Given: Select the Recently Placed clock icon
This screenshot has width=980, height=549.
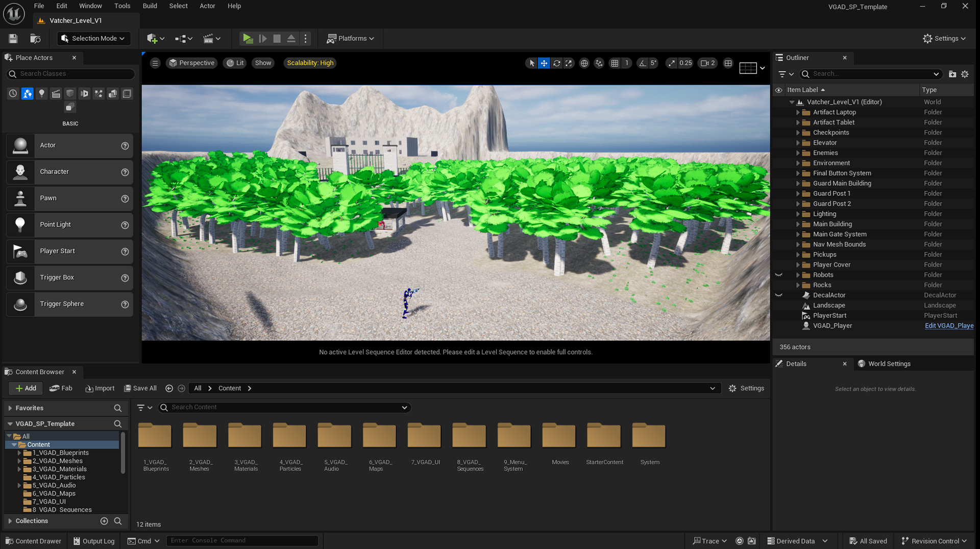Looking at the screenshot, I should pyautogui.click(x=13, y=94).
